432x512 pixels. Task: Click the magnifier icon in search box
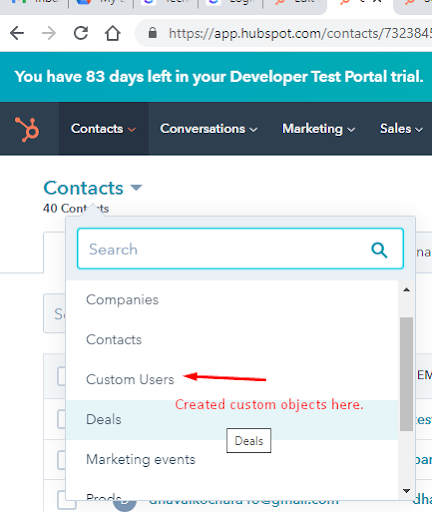[379, 250]
